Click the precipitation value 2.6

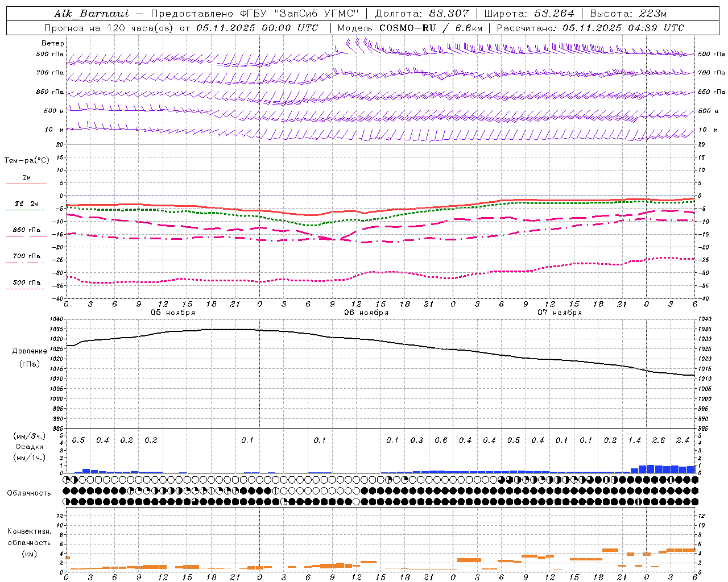click(659, 440)
